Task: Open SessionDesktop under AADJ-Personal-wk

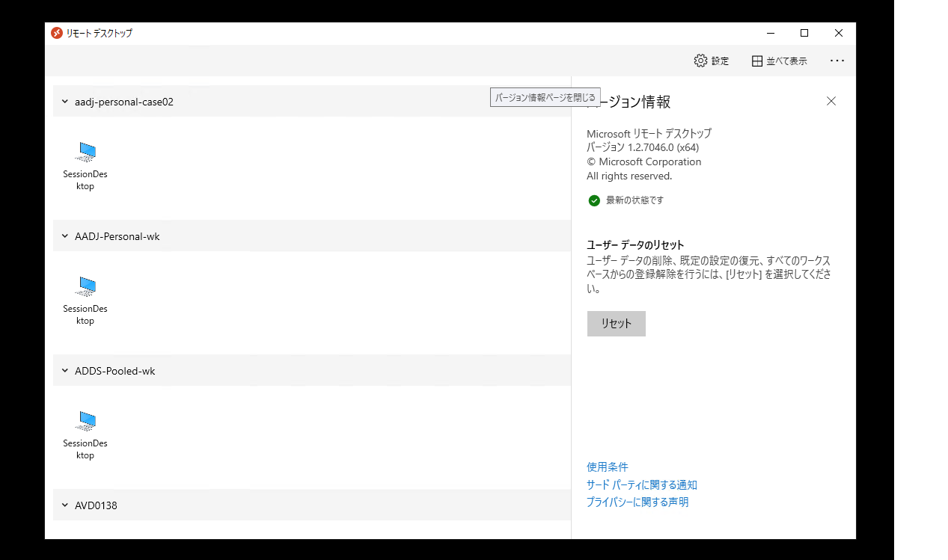Action: tap(85, 301)
